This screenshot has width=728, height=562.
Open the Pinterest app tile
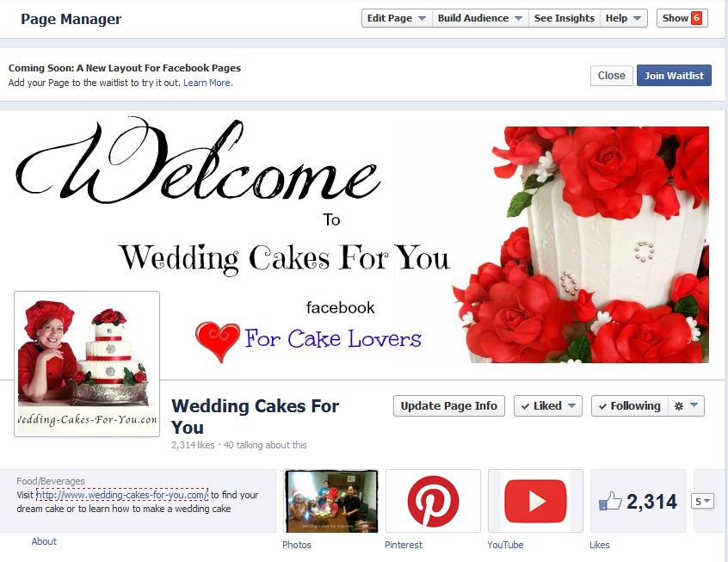click(433, 501)
